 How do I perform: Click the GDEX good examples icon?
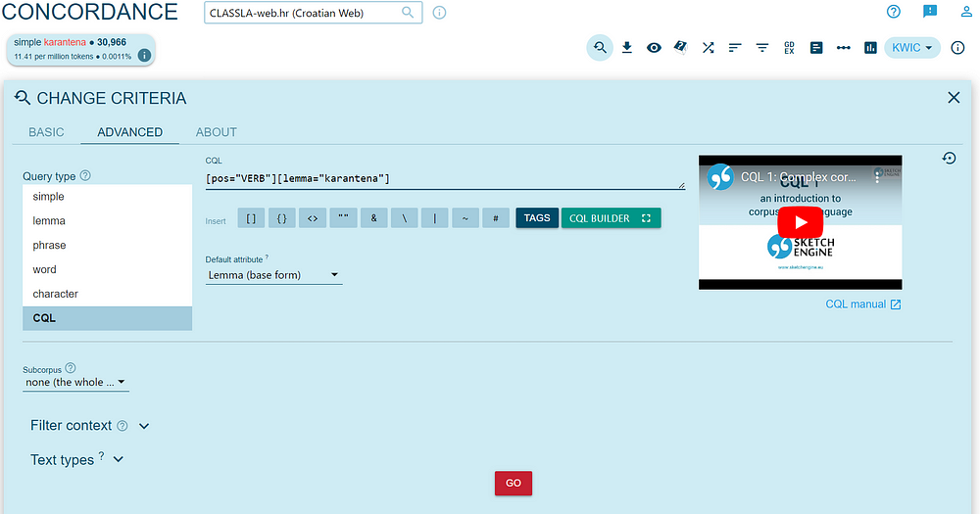789,47
